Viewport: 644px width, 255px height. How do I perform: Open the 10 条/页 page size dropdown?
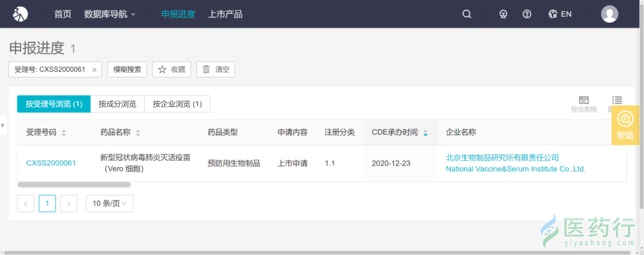coord(109,204)
